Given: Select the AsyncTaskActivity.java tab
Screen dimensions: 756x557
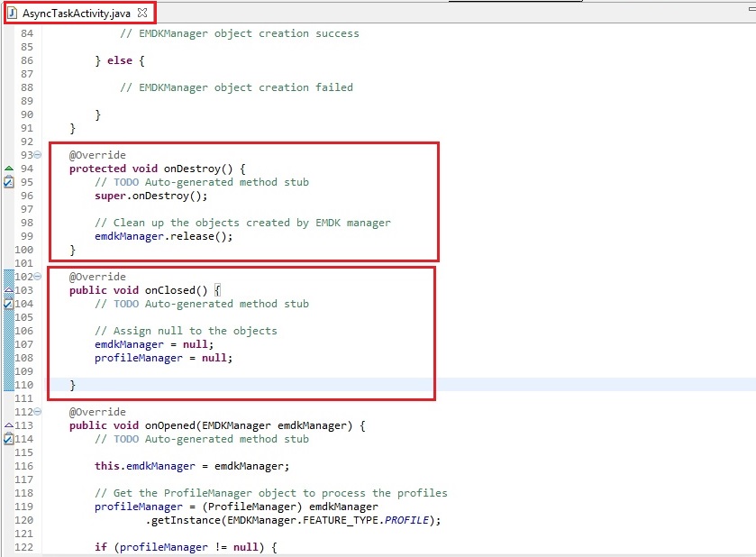Looking at the screenshot, I should [x=77, y=13].
